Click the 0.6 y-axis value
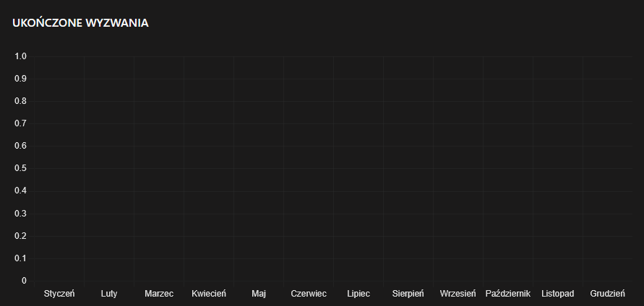 pos(20,146)
